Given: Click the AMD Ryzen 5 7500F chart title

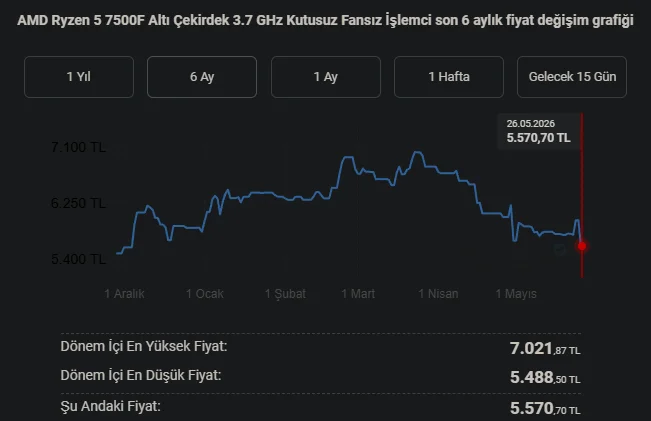Looking at the screenshot, I should click(326, 20).
